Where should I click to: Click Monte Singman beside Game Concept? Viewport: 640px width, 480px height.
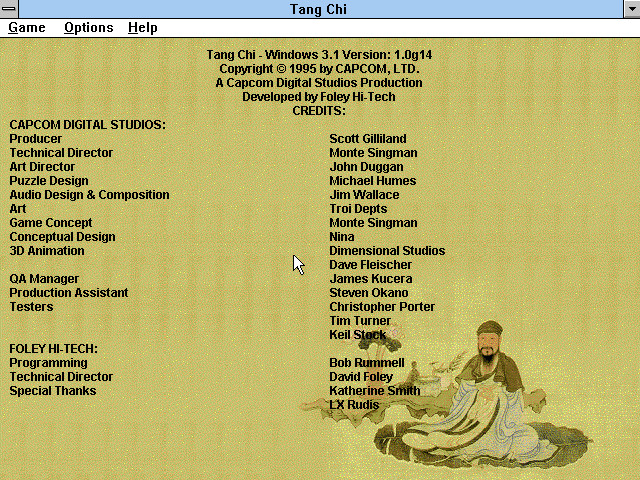[373, 223]
